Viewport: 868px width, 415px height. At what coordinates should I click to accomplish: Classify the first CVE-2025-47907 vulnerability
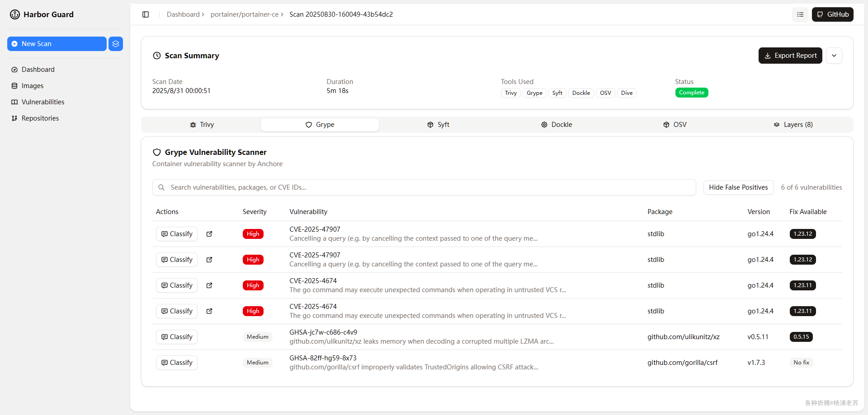coord(177,234)
